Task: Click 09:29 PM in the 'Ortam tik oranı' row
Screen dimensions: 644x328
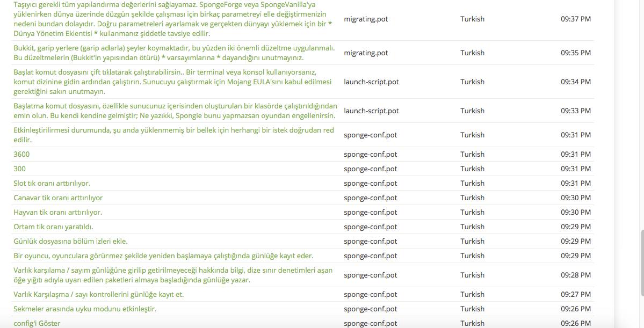Action: click(576, 227)
